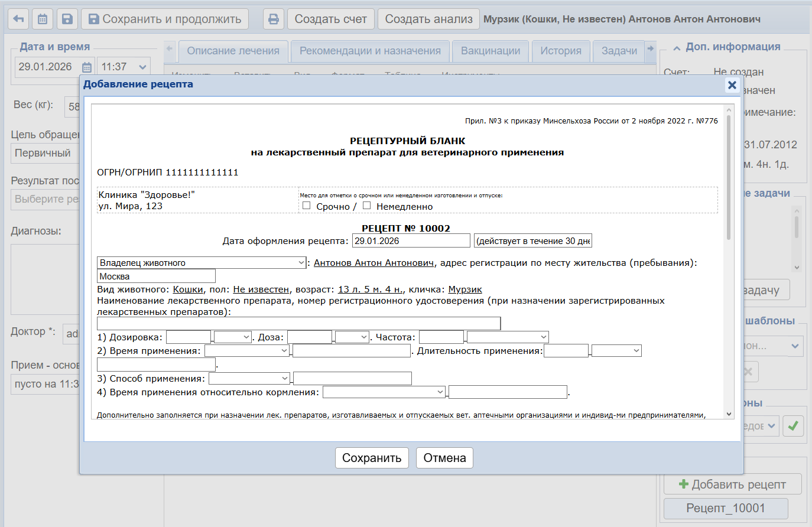Click Сохранить button in dialog

(372, 458)
